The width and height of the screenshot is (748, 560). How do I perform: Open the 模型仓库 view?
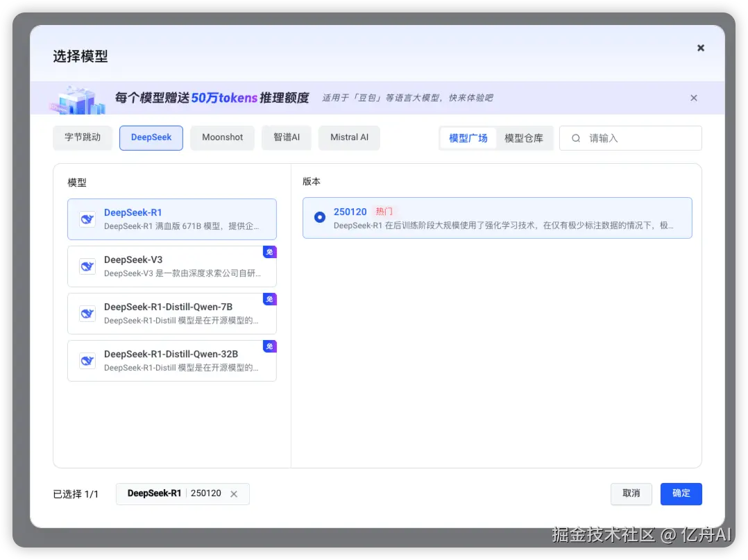tap(524, 138)
